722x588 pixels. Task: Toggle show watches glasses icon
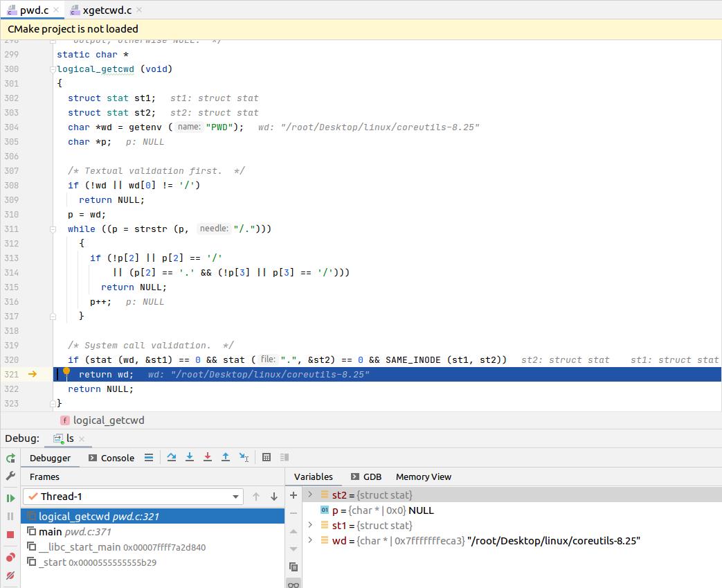pos(294,584)
